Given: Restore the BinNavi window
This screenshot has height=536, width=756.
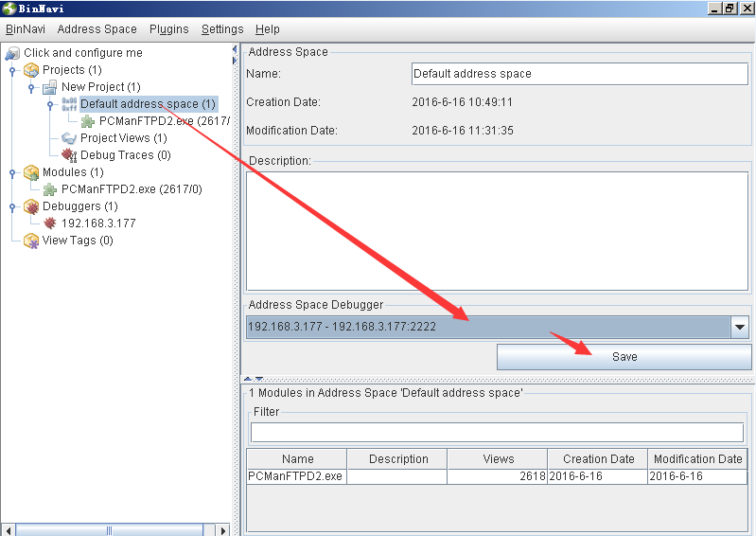Looking at the screenshot, I should pyautogui.click(x=730, y=9).
